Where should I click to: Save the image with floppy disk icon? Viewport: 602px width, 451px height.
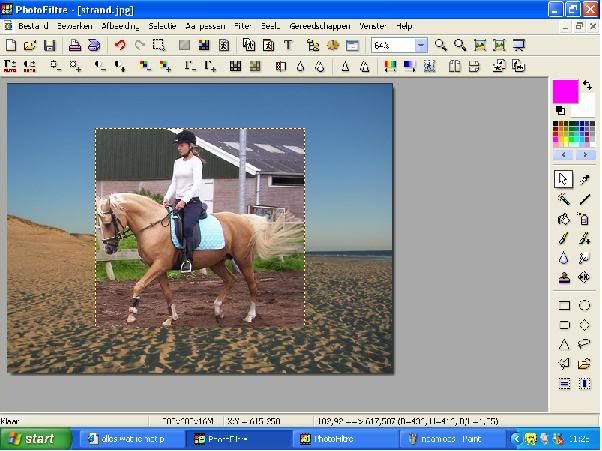[50, 45]
